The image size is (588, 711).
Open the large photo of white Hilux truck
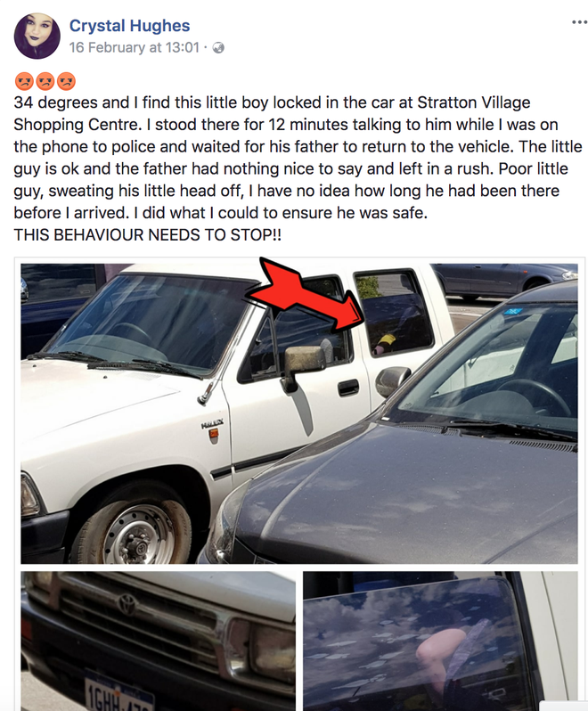click(x=299, y=413)
